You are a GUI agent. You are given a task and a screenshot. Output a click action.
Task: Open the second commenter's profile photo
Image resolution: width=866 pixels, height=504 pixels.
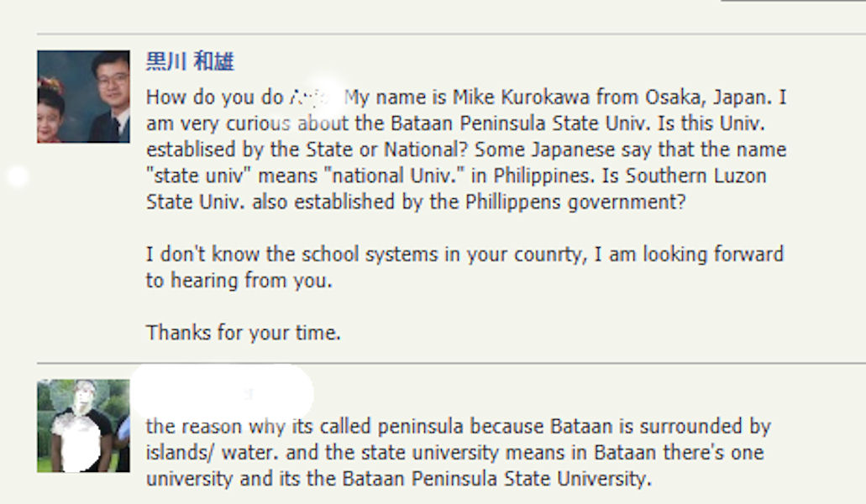coord(83,425)
